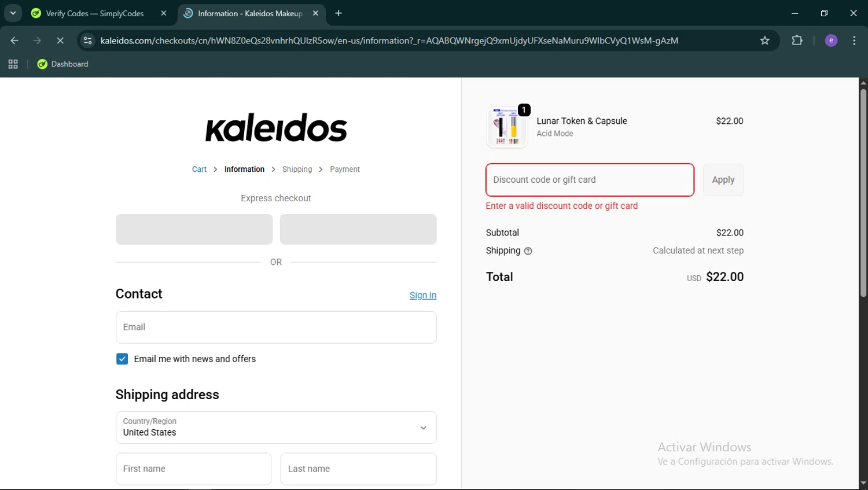Close the Verify Codes — SimplyCodes tab
The height and width of the screenshot is (490, 868).
[164, 13]
